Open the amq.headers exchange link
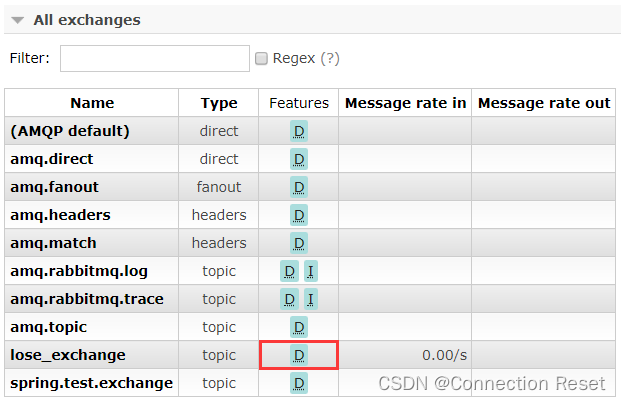Image resolution: width=621 pixels, height=400 pixels. tap(61, 215)
